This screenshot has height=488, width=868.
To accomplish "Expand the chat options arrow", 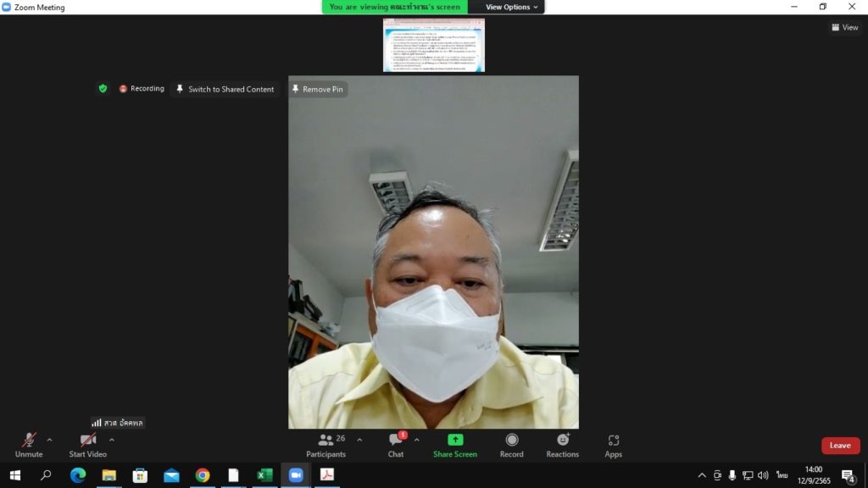I will click(x=417, y=441).
